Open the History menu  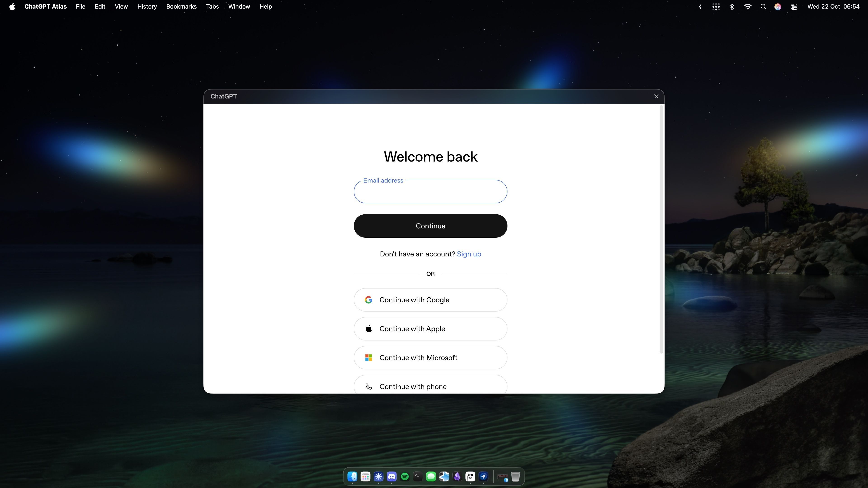click(x=147, y=7)
